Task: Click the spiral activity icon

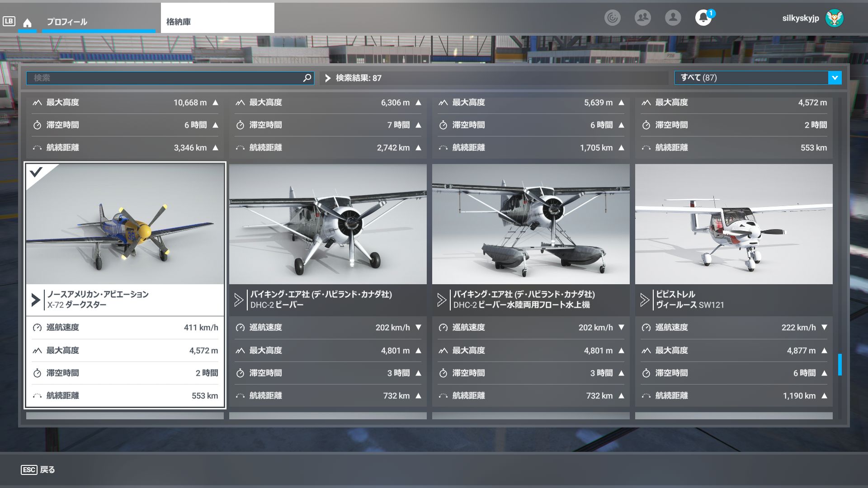Action: 612,18
